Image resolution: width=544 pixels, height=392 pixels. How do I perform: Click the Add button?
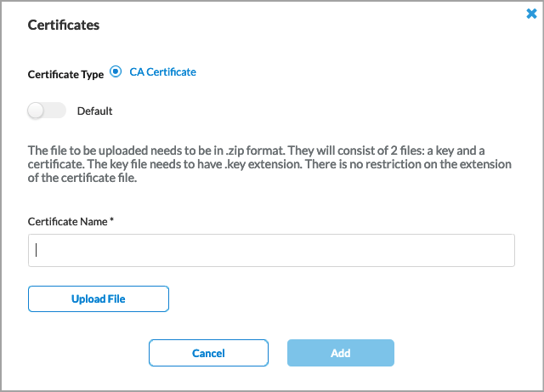[340, 353]
